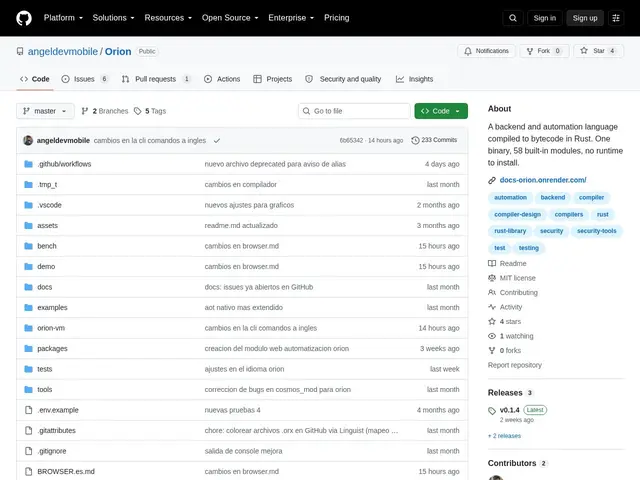Switch to the Security and quality tab
Viewport: 640px width, 480px height.
[x=343, y=79]
